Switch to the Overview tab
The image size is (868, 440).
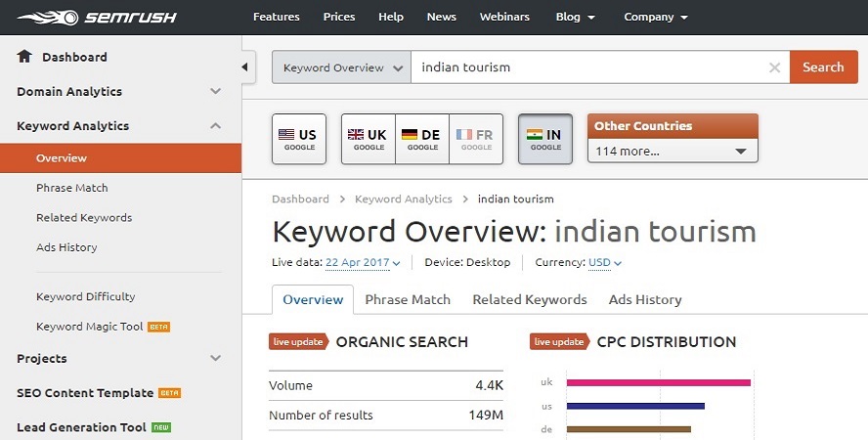(313, 299)
